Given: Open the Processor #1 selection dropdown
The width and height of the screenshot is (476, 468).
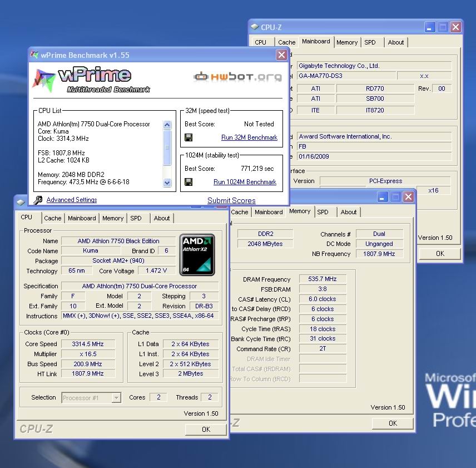Looking at the screenshot, I should 116,397.
